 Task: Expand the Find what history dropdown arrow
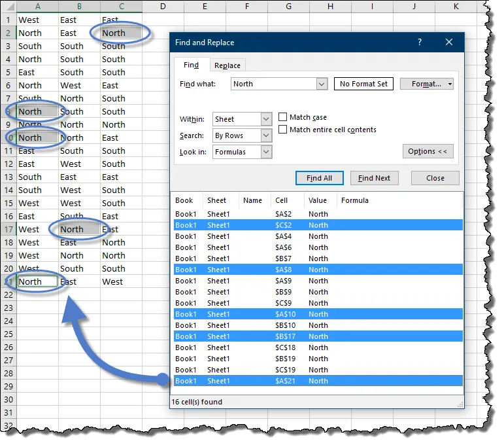tap(322, 84)
